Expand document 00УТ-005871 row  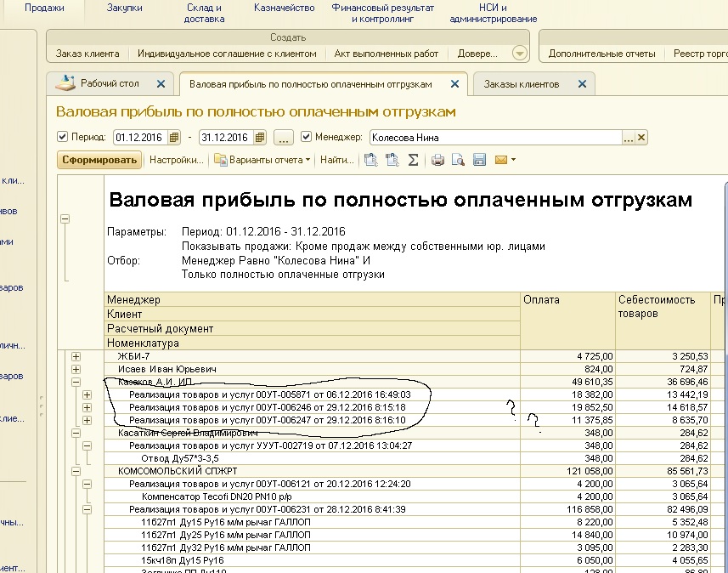(x=87, y=394)
